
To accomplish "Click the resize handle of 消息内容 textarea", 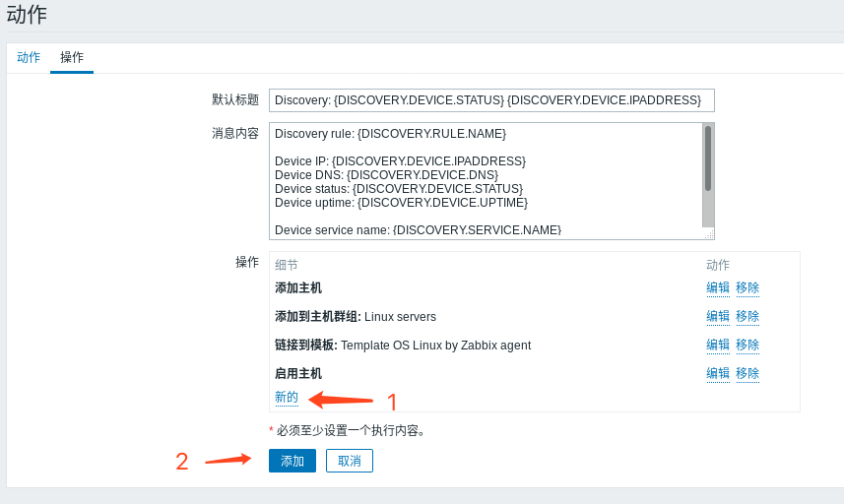I will [x=708, y=233].
